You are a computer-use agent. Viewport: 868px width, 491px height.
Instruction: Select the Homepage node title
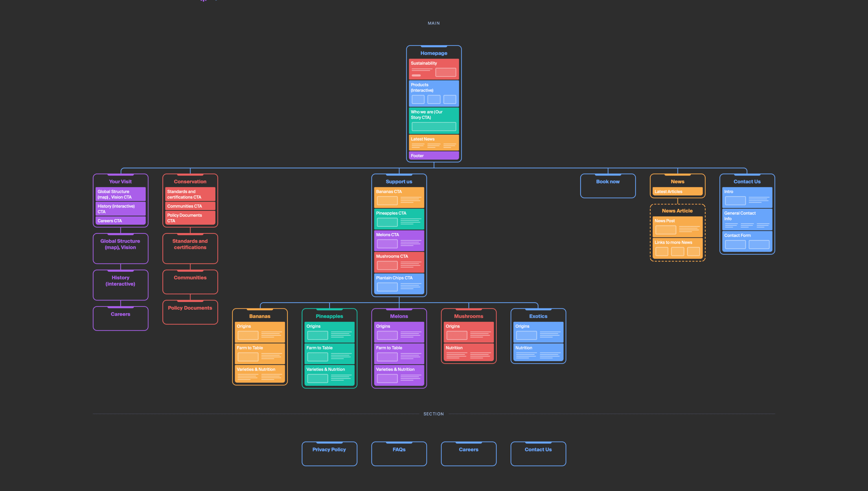coord(433,53)
